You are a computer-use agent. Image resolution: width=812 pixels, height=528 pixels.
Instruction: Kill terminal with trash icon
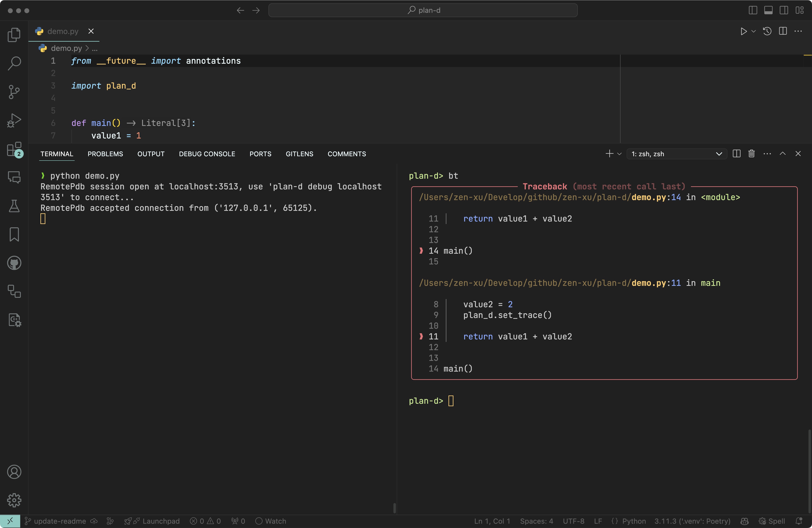(751, 154)
